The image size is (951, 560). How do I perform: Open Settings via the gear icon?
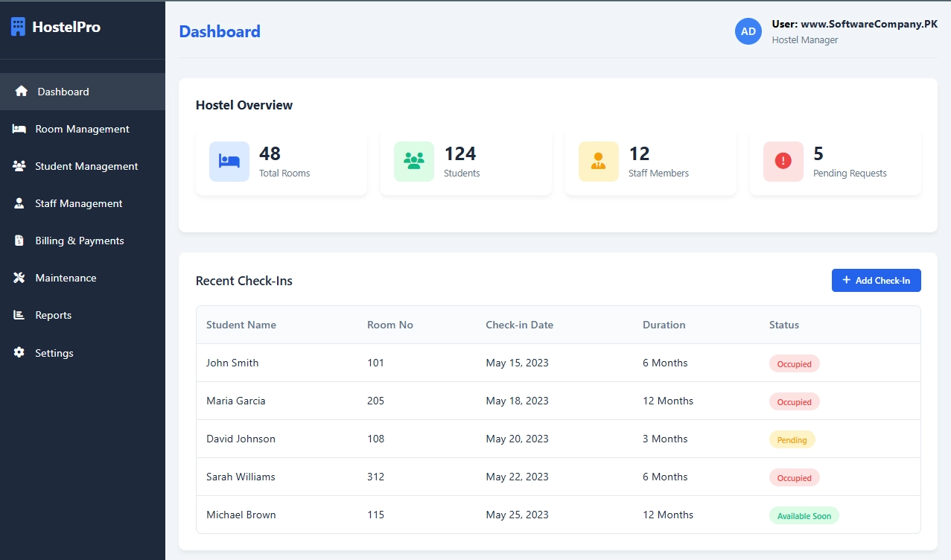[19, 352]
